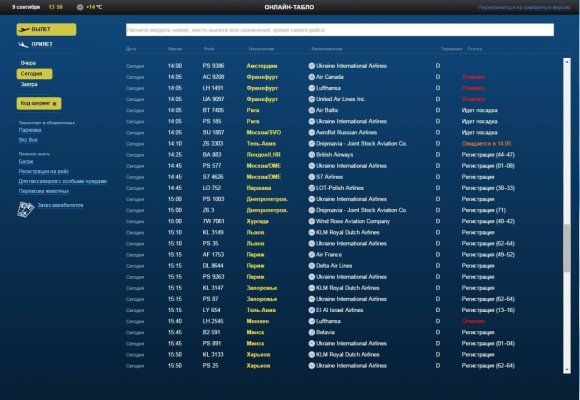Click Wind Rose Aviation logo icon

coord(311,221)
